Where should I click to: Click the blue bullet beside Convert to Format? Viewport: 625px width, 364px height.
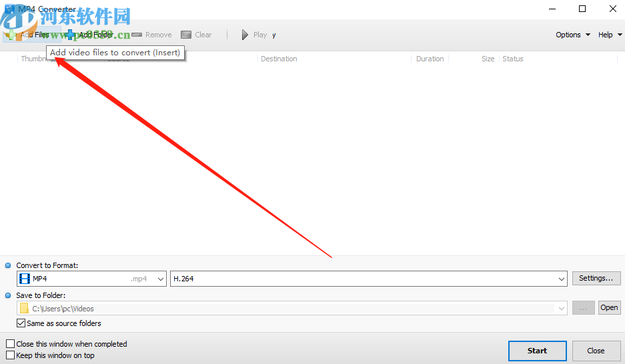8,265
